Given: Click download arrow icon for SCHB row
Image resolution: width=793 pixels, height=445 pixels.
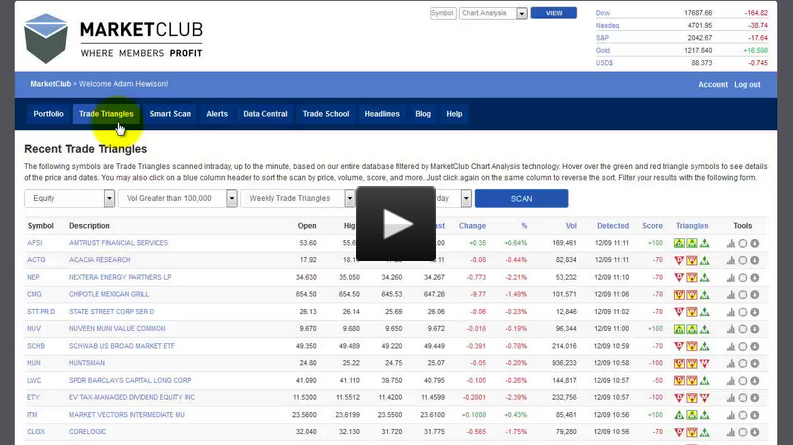Looking at the screenshot, I should tap(755, 346).
